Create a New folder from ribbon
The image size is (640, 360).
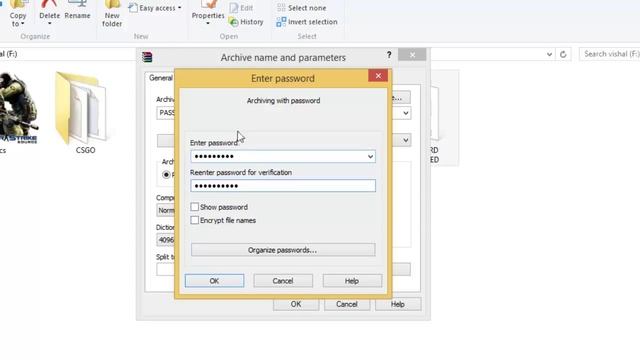point(112,13)
